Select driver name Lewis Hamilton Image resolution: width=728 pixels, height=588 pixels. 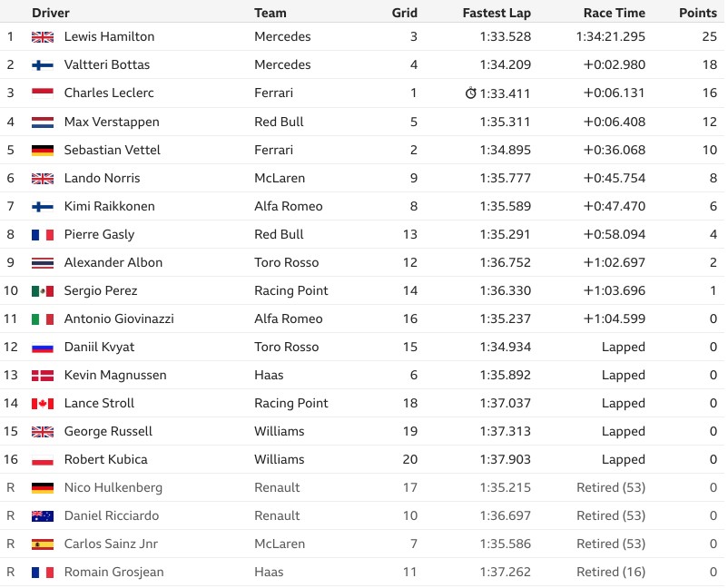point(109,36)
